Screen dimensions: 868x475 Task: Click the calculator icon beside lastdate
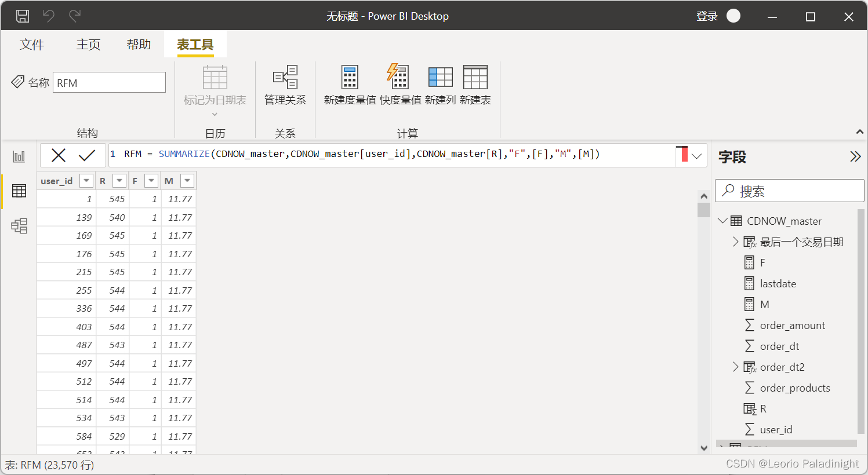click(749, 284)
